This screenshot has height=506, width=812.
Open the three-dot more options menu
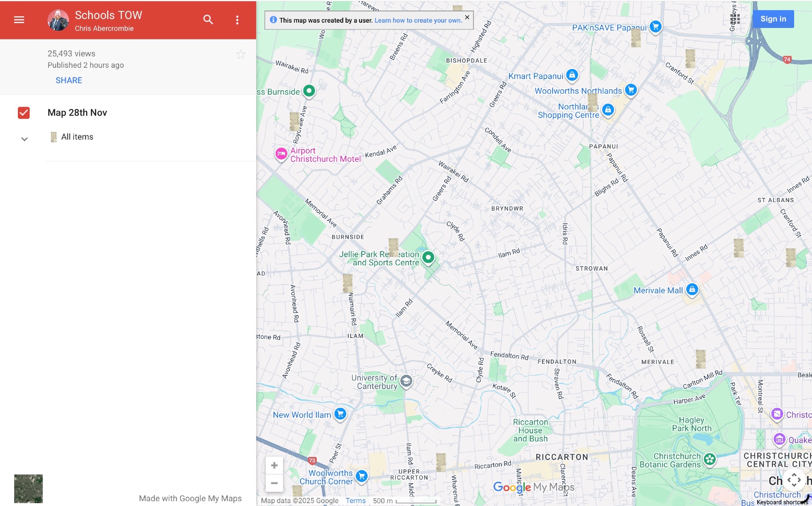[237, 20]
